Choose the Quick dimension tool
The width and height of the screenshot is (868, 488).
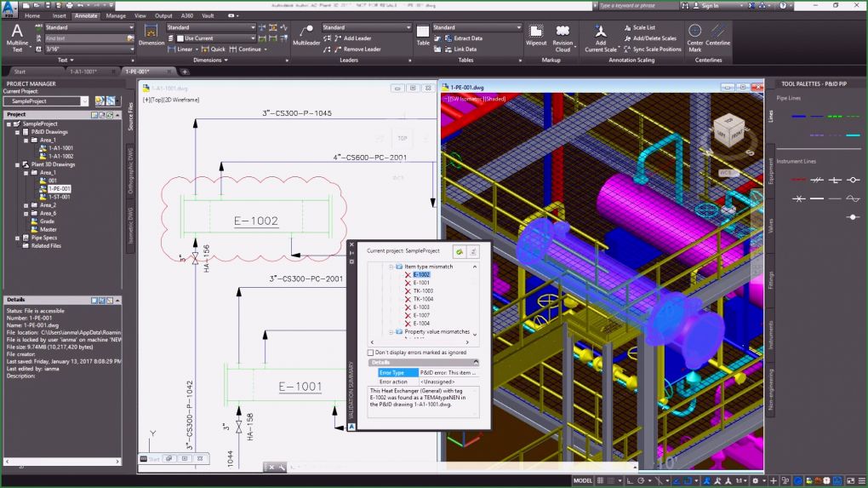[x=214, y=49]
